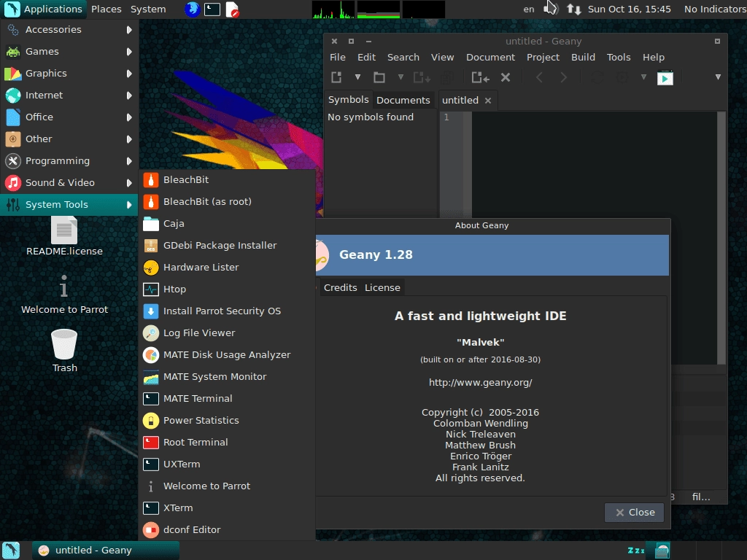Expand the Accessories submenu
The image size is (747, 560).
click(69, 29)
